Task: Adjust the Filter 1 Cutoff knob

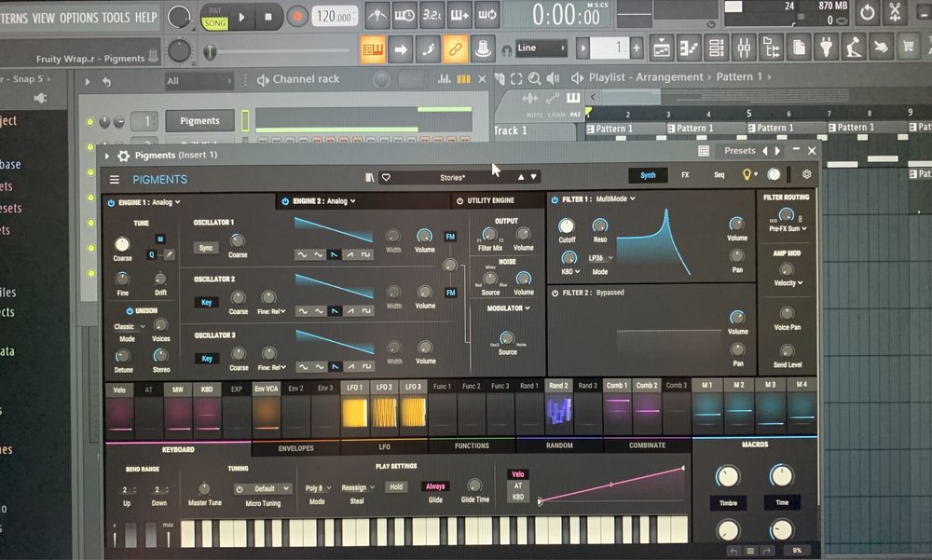Action: coord(567,225)
